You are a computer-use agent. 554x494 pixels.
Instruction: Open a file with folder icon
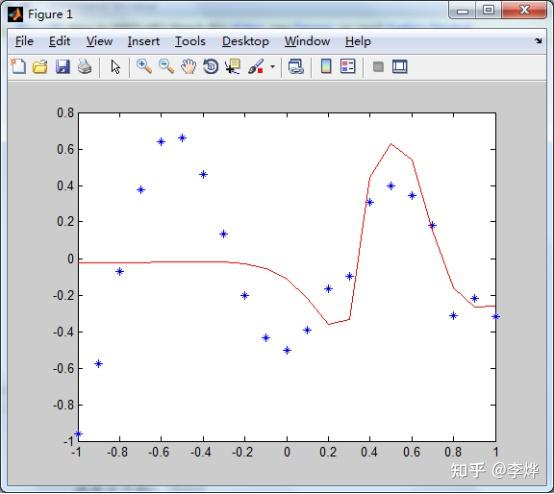pyautogui.click(x=40, y=66)
